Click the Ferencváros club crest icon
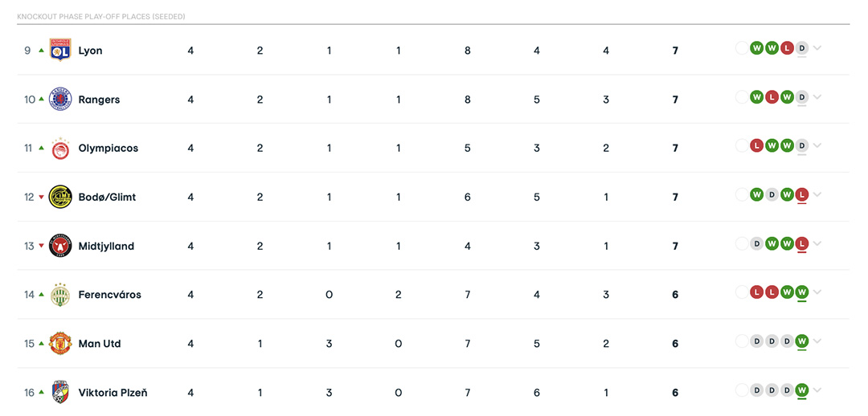Screen dimensions: 868x416 60,295
